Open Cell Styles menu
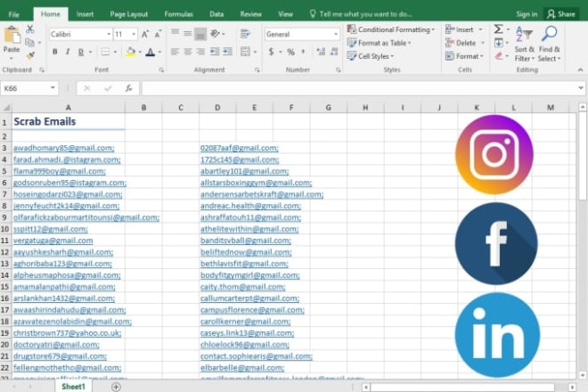This screenshot has height=392, width=588. (370, 56)
